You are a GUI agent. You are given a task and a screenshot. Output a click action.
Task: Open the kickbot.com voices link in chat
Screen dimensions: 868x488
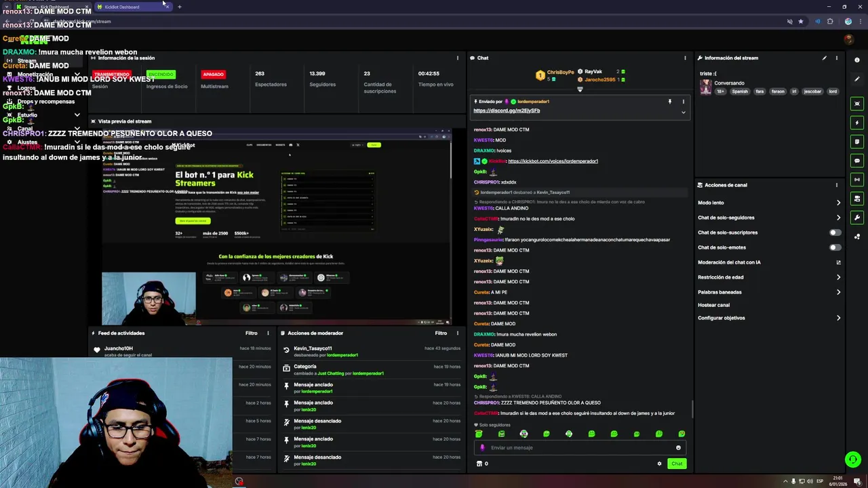[553, 161]
